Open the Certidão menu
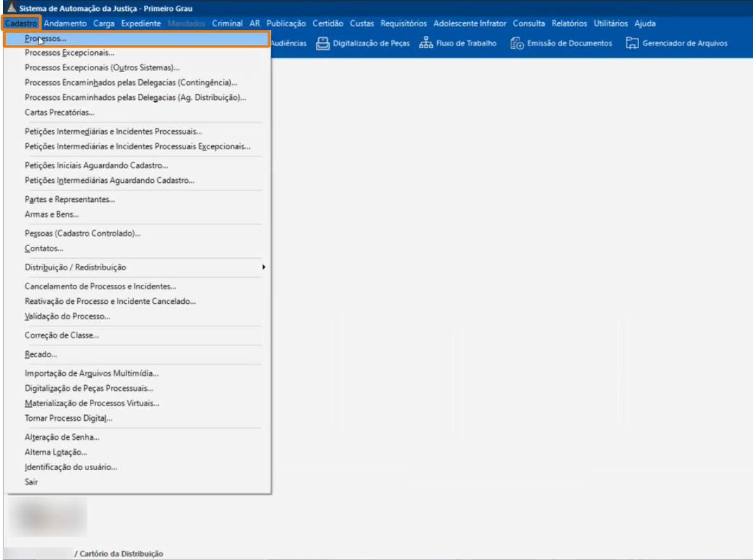 [328, 23]
